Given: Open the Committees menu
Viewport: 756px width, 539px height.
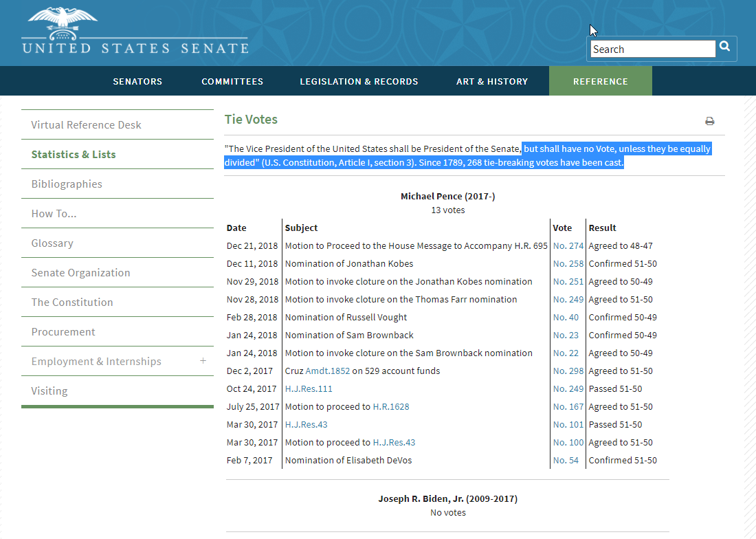Looking at the screenshot, I should (232, 82).
